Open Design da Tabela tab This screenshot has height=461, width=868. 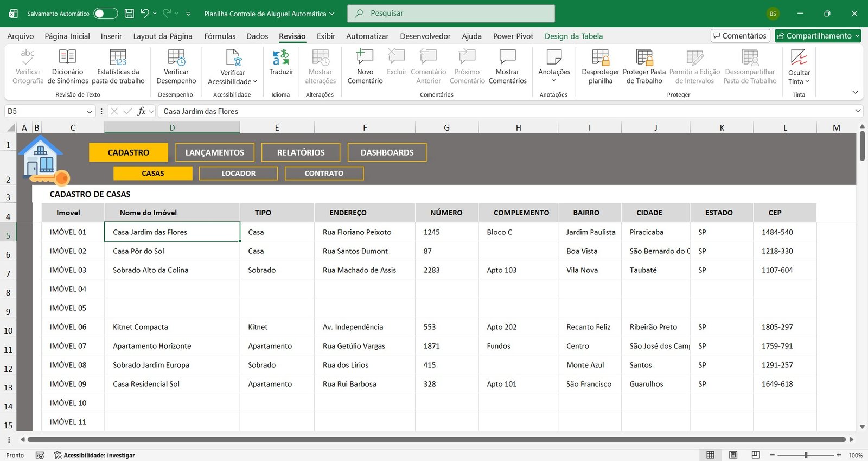(x=573, y=36)
